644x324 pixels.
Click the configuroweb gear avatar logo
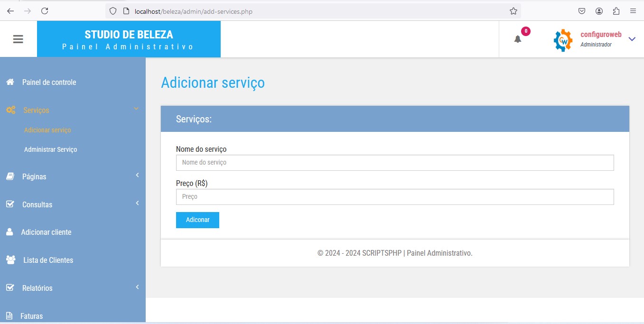(563, 40)
